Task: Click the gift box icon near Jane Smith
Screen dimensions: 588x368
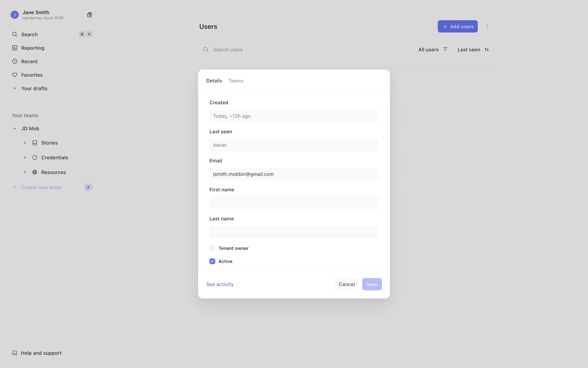Action: [89, 15]
